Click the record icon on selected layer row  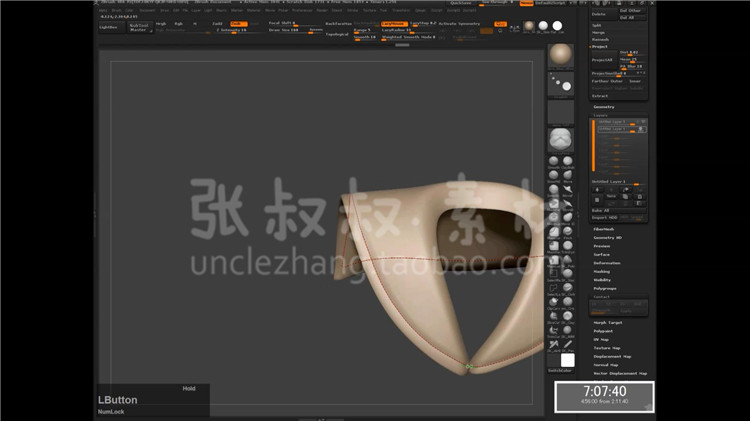(641, 129)
